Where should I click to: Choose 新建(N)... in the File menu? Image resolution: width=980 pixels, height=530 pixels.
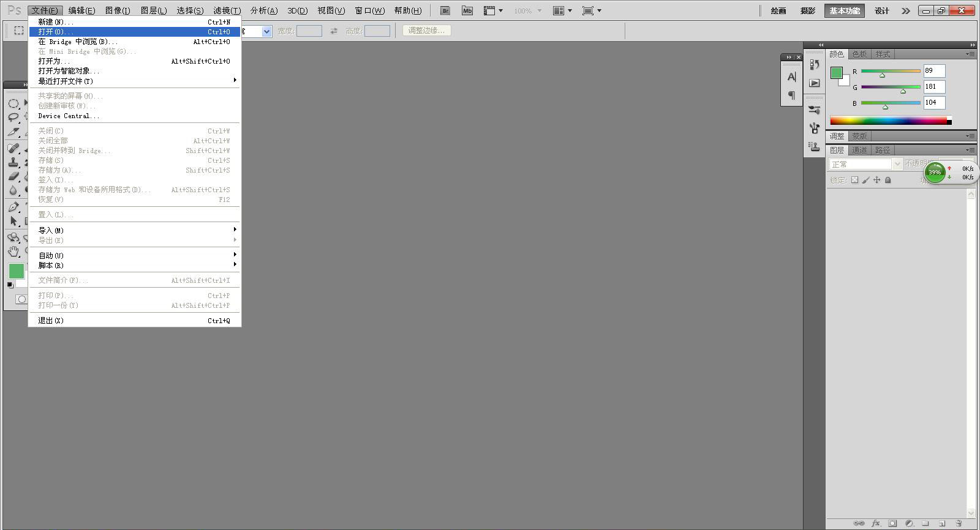[135, 21]
